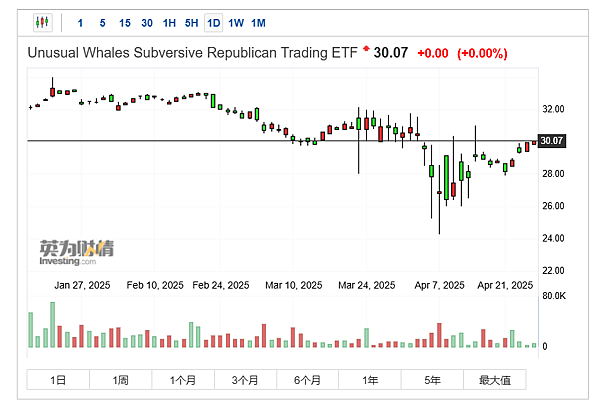Click the 32.00 price axis label
The height and width of the screenshot is (410, 600).
[x=553, y=109]
